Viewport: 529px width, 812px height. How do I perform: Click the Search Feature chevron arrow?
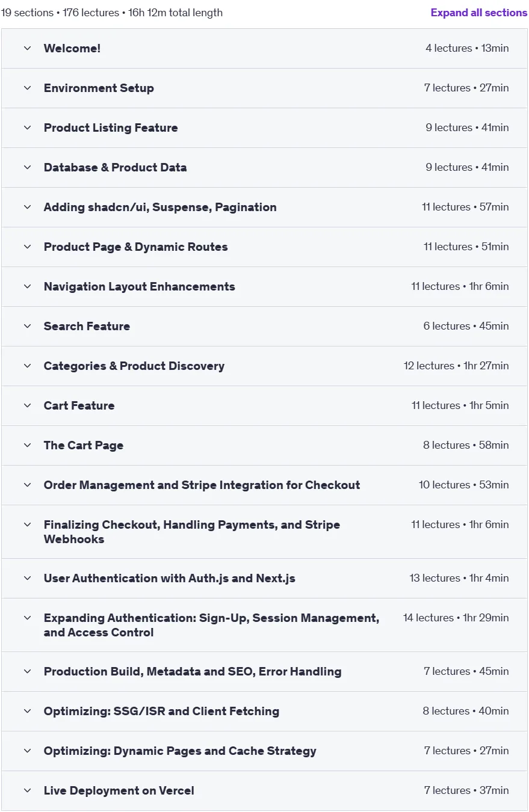[x=27, y=326]
